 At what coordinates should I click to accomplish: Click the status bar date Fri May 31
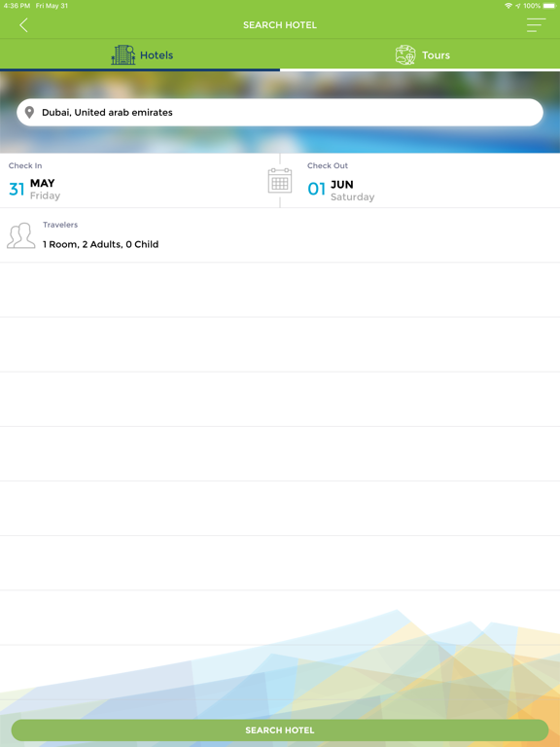[x=52, y=6]
